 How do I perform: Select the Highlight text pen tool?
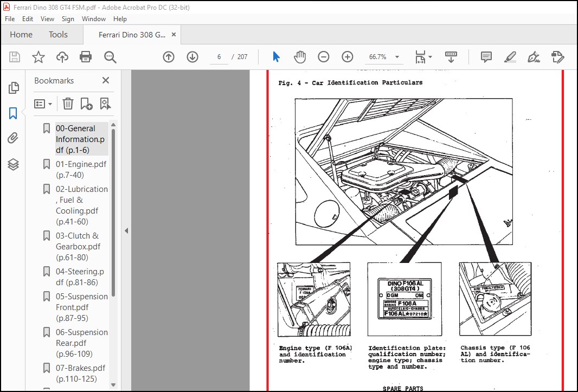(510, 57)
